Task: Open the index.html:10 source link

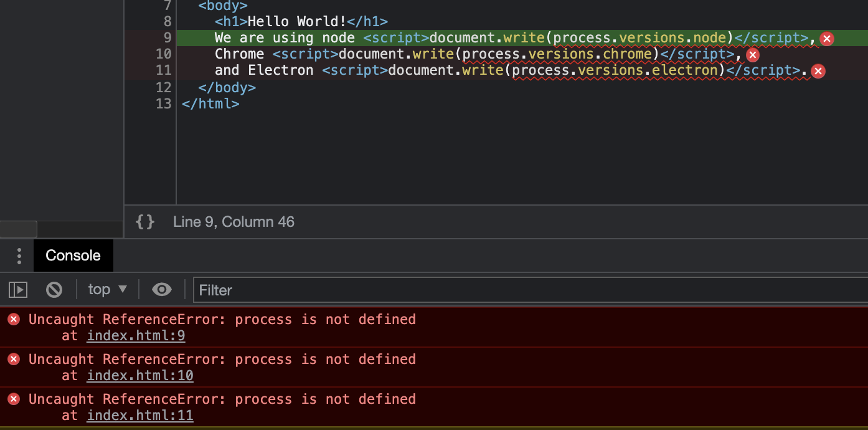Action: point(140,376)
